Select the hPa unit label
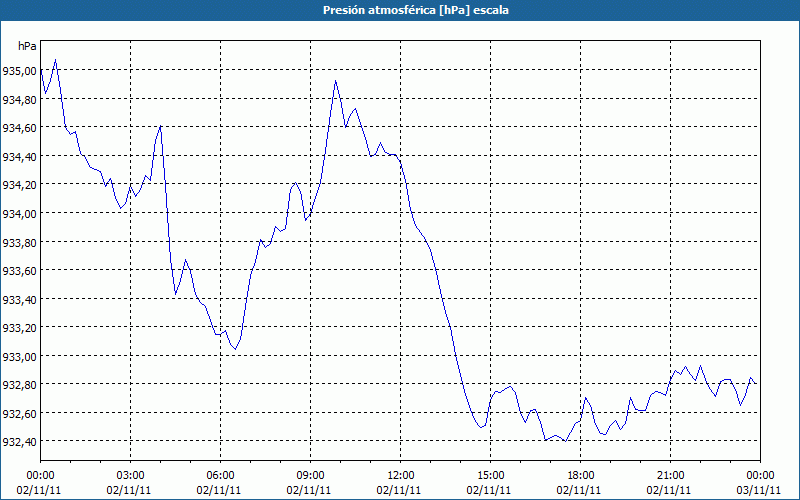The width and height of the screenshot is (800, 500). [x=27, y=46]
